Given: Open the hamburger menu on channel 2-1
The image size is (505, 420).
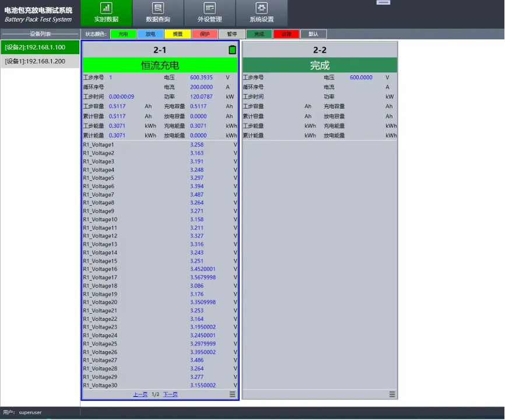Looking at the screenshot, I should [232, 394].
